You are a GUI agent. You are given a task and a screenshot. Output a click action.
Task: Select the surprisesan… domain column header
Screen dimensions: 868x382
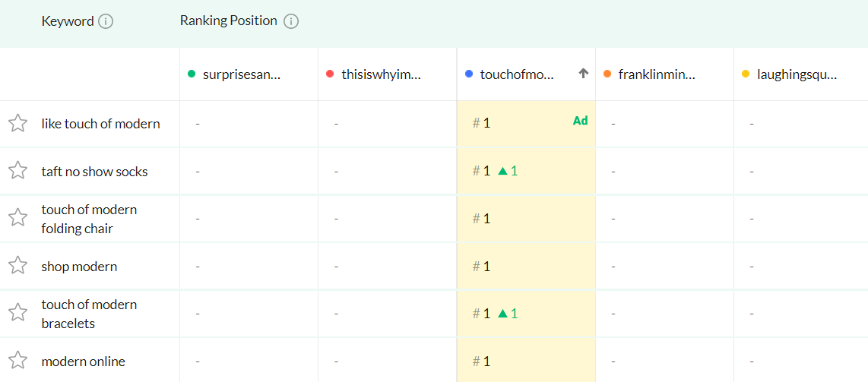[x=249, y=74]
